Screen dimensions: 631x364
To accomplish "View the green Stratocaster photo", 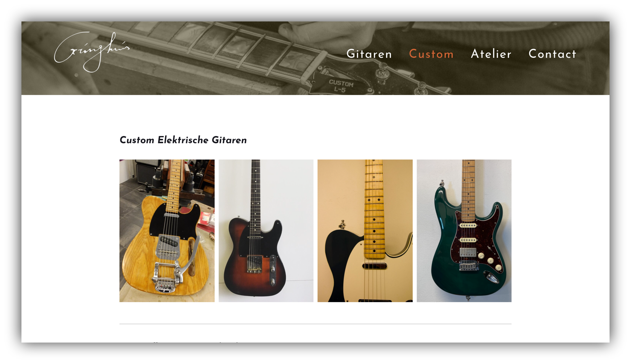I will click(x=464, y=231).
